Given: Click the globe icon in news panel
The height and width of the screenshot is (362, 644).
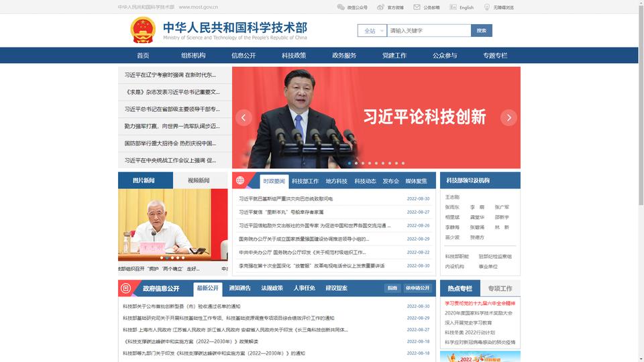Looking at the screenshot, I should click(240, 180).
